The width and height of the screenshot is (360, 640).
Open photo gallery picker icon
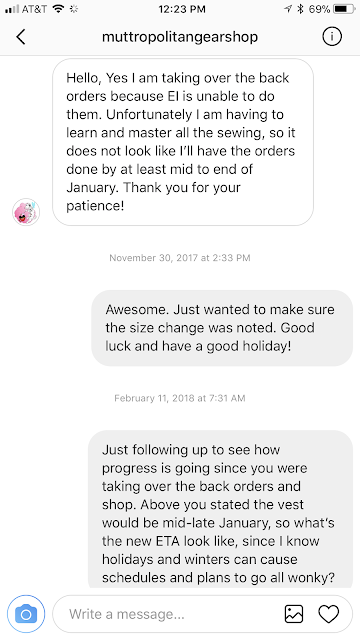coord(294,614)
